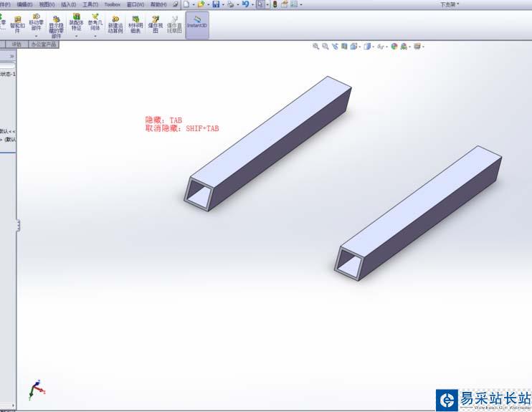Open the Help (帮助) menu
Image resolution: width=532 pixels, height=412 pixels.
point(158,5)
